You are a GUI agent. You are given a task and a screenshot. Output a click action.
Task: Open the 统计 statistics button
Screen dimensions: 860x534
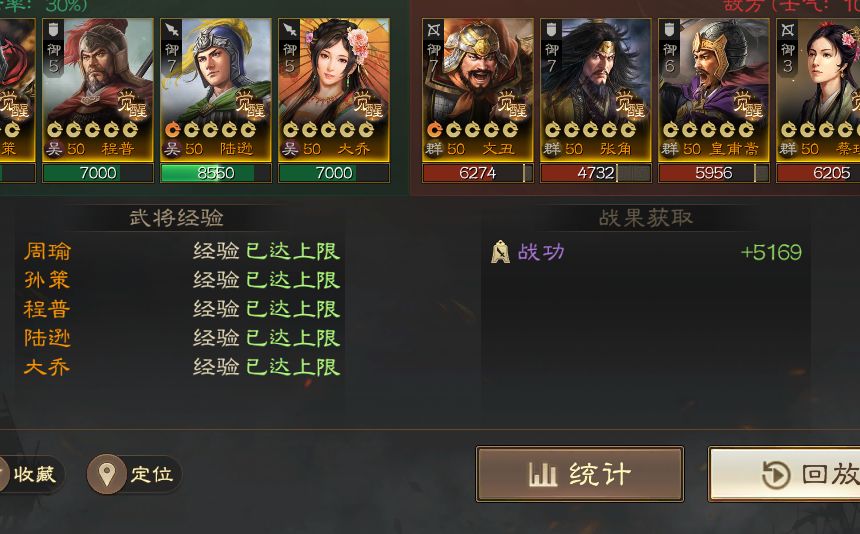(x=580, y=474)
